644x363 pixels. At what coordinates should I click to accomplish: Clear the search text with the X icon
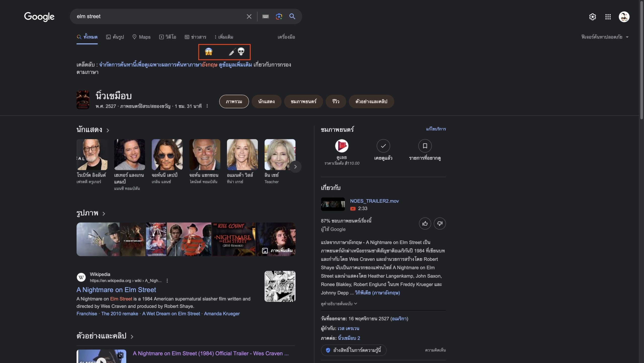point(249,17)
